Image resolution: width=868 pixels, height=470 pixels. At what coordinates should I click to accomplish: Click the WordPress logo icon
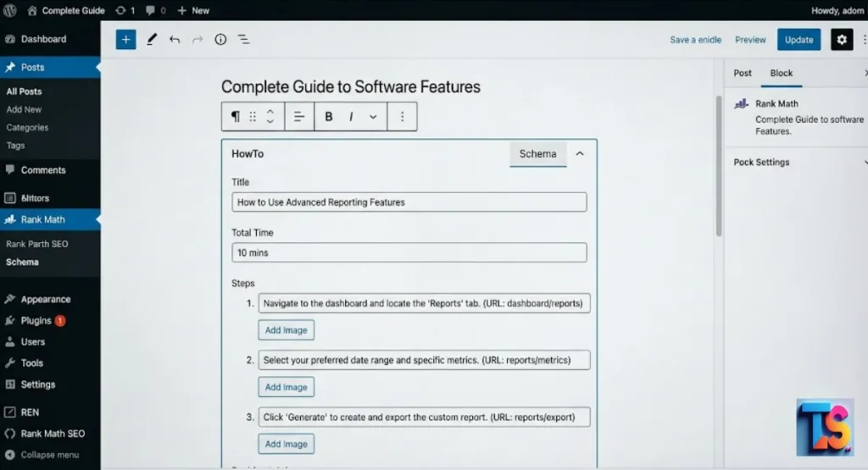click(10, 10)
